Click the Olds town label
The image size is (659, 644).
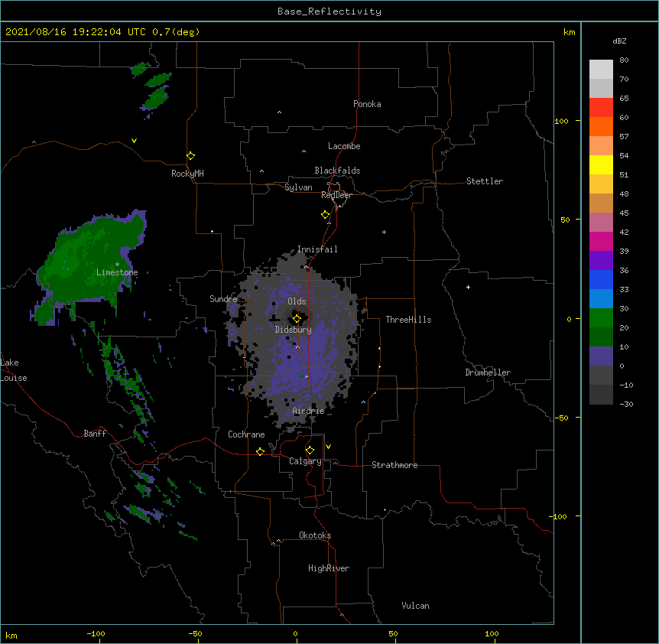[x=297, y=301]
